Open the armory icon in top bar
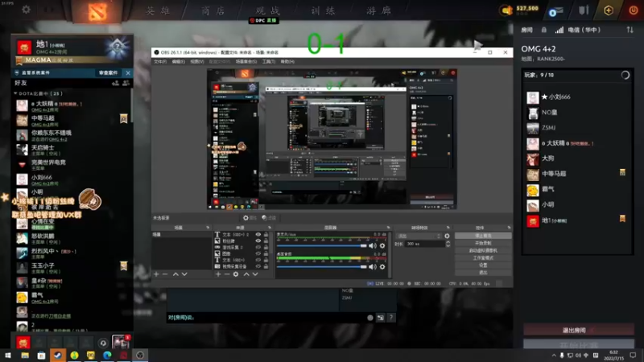Image resolution: width=644 pixels, height=362 pixels. pos(584,10)
